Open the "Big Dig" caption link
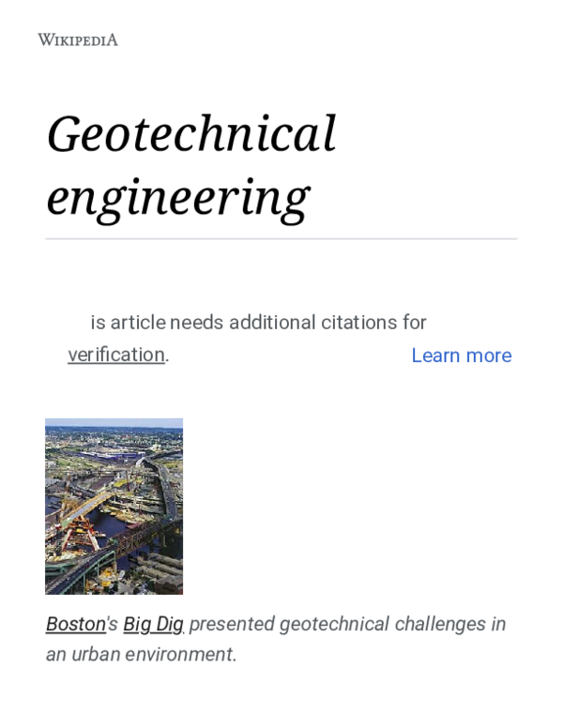This screenshot has height=728, width=563. [x=153, y=624]
